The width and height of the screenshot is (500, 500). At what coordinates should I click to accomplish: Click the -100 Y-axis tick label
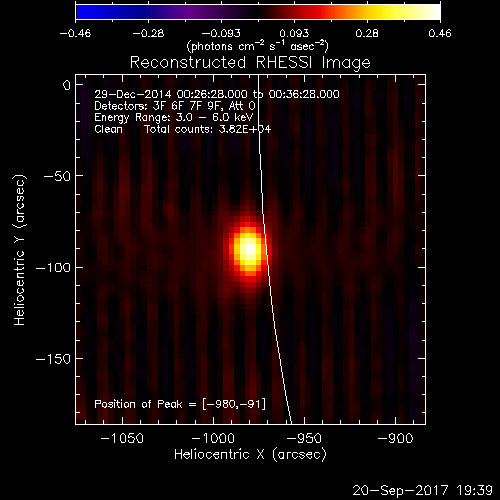point(53,268)
